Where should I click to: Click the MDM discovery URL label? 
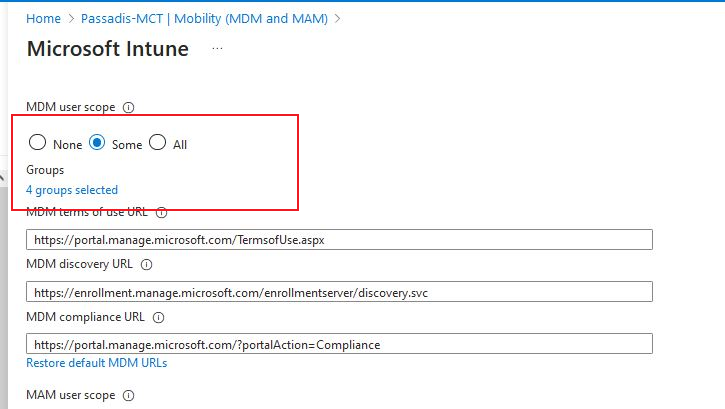click(80, 264)
